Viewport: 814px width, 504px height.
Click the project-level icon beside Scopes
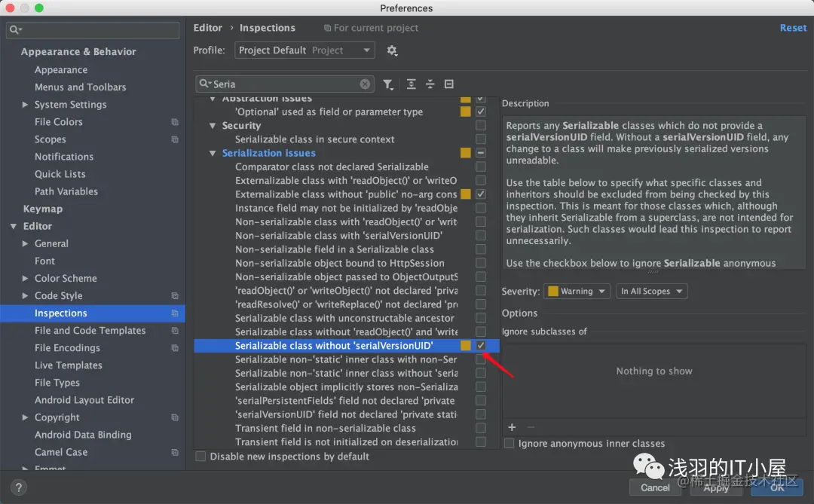pos(175,139)
